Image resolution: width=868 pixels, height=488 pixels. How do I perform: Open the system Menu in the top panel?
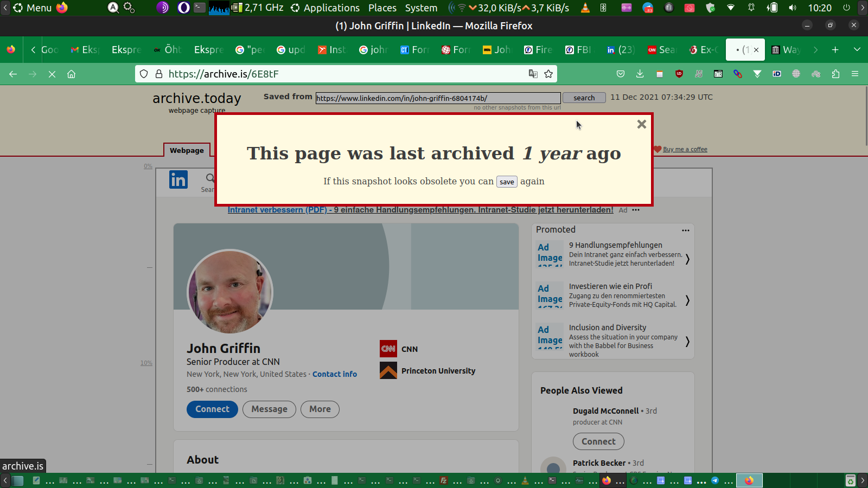click(33, 8)
